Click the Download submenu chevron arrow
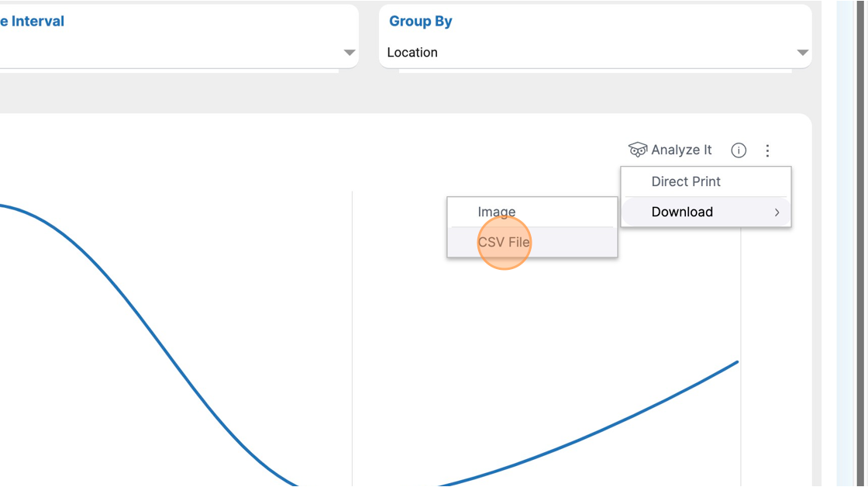The image size is (868, 487). (777, 212)
